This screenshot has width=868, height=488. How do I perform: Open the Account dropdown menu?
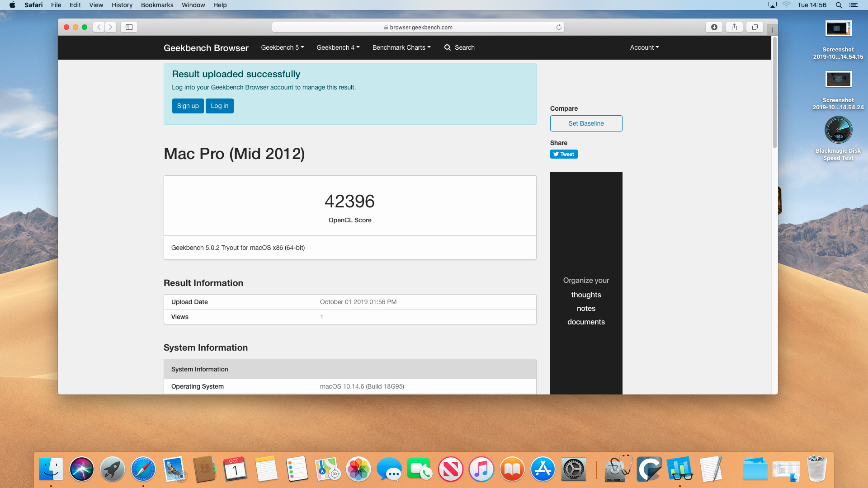644,47
